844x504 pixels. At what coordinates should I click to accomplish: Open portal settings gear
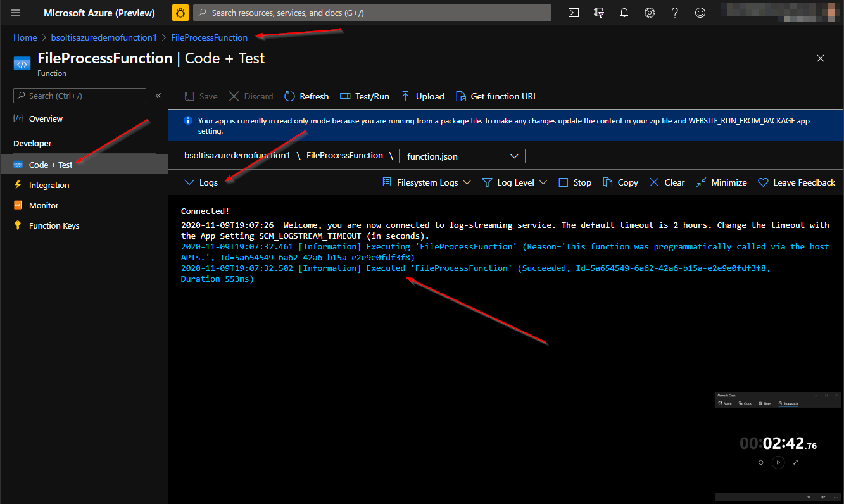point(649,13)
